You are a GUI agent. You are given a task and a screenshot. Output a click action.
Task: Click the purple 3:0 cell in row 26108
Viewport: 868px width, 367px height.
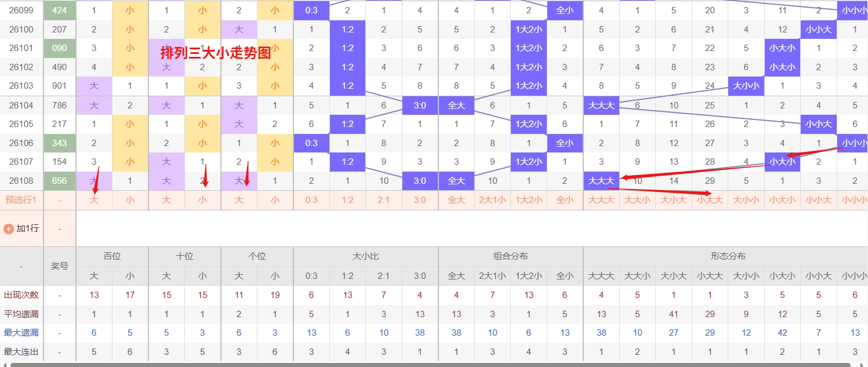[x=420, y=181]
